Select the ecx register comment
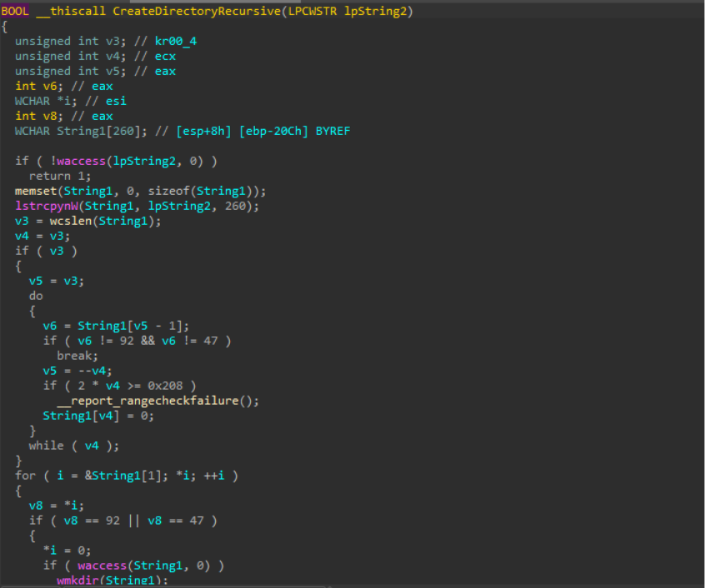705x588 pixels. click(x=165, y=56)
